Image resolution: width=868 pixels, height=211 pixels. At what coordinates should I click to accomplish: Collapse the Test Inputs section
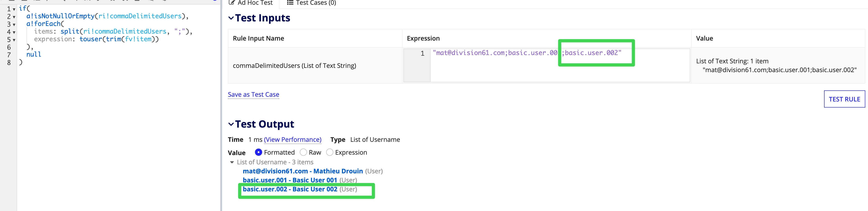click(x=231, y=18)
